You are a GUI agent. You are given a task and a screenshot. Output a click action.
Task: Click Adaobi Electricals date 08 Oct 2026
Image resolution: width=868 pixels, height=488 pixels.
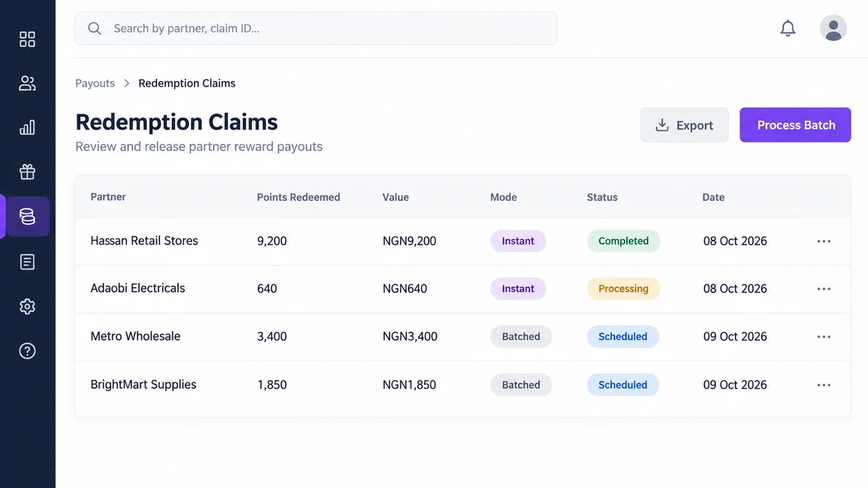pyautogui.click(x=735, y=288)
